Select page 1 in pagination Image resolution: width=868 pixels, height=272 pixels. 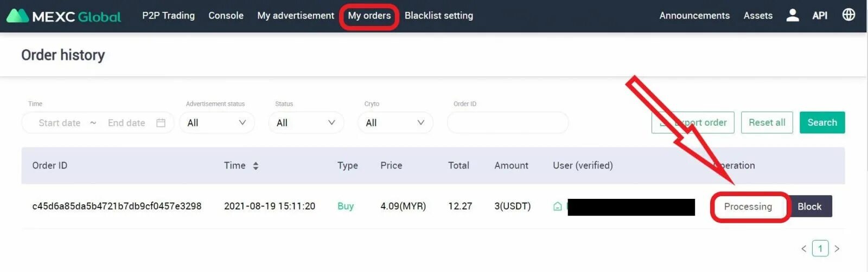[820, 249]
